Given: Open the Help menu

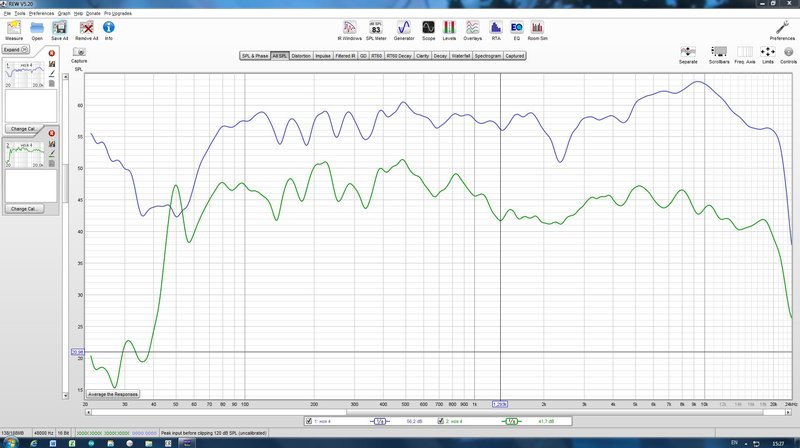Looking at the screenshot, I should (x=78, y=13).
